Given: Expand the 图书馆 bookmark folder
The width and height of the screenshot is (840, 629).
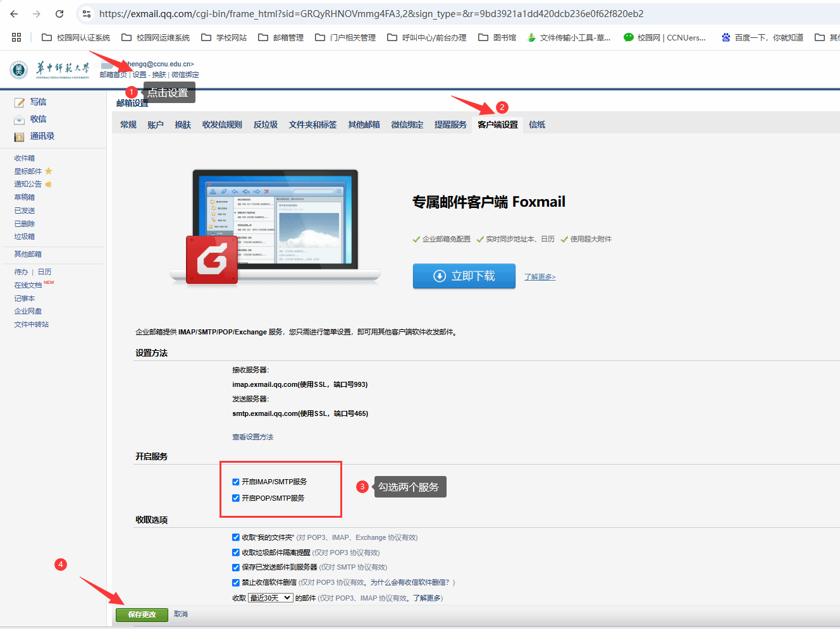Looking at the screenshot, I should pyautogui.click(x=497, y=37).
